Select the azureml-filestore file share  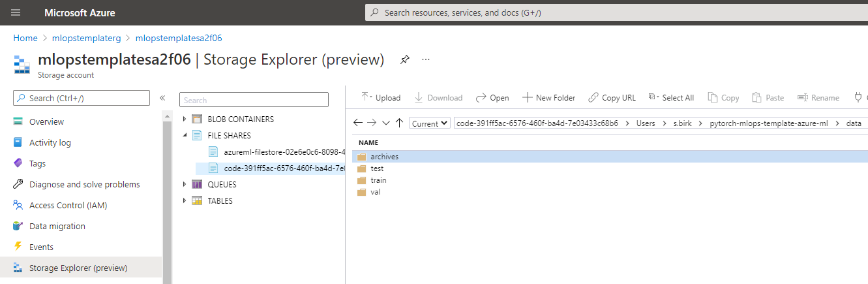[284, 151]
